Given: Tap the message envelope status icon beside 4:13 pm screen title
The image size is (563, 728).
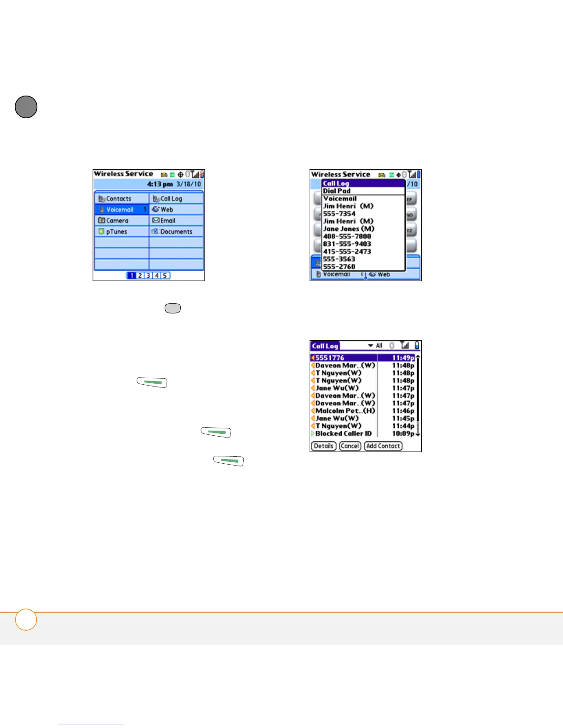Looking at the screenshot, I should click(164, 175).
